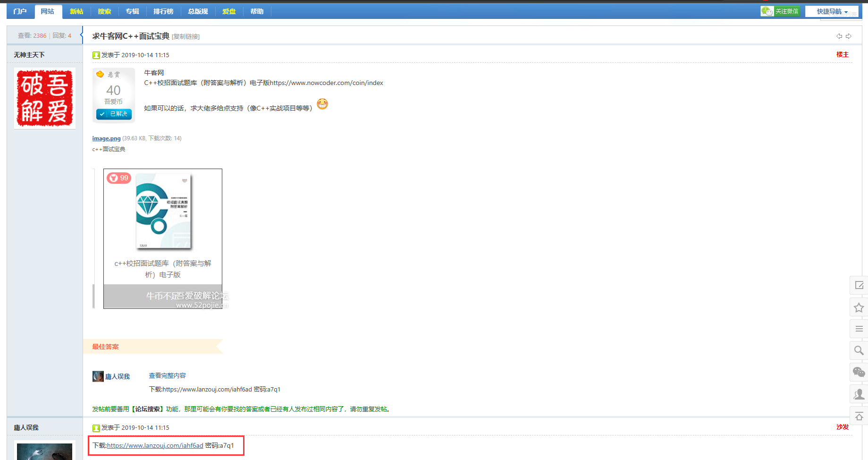Click the 沙发 floor label
The width and height of the screenshot is (868, 460).
[x=843, y=427]
